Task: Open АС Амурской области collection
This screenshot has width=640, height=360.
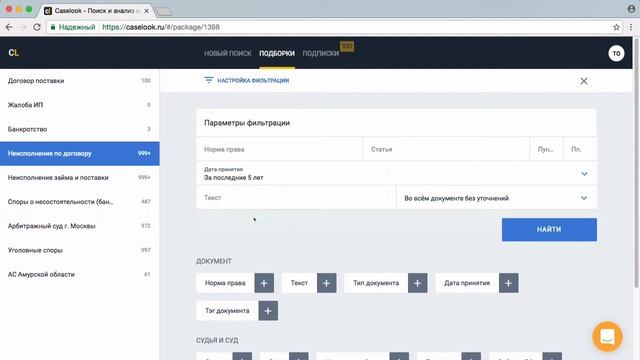Action: click(80, 274)
